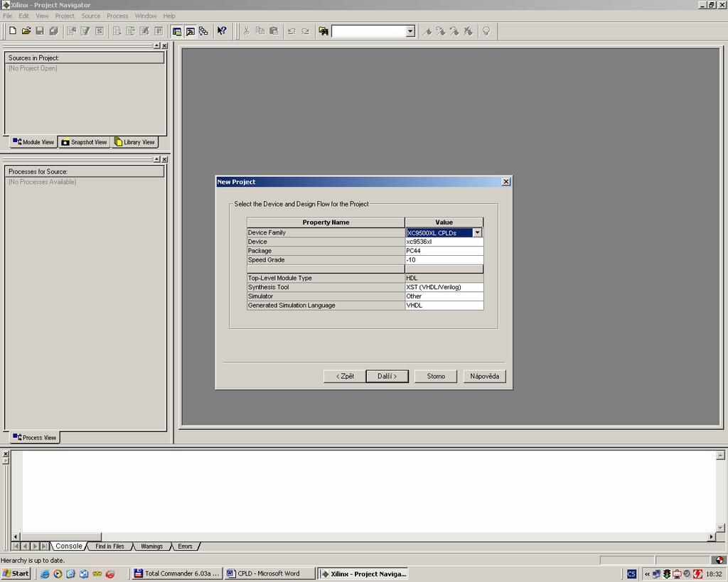This screenshot has height=582, width=728.
Task: Select the Device value xc9536xl
Action: (x=444, y=242)
